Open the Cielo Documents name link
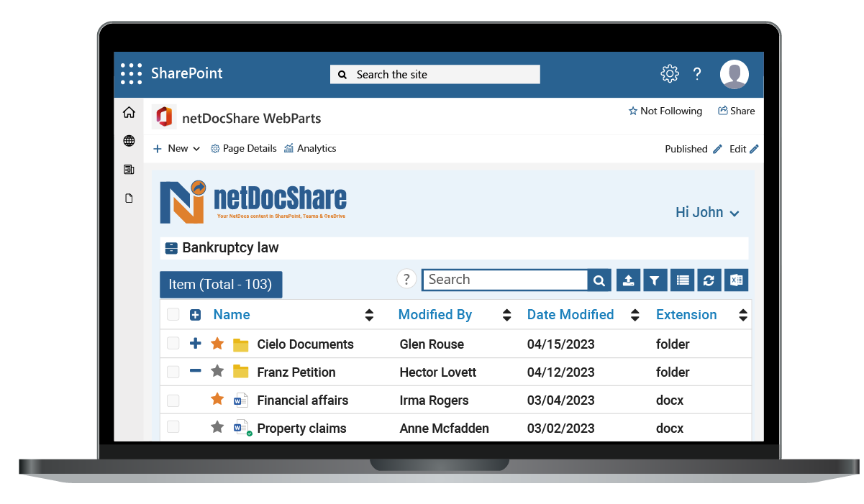The height and width of the screenshot is (504, 864). pos(305,344)
